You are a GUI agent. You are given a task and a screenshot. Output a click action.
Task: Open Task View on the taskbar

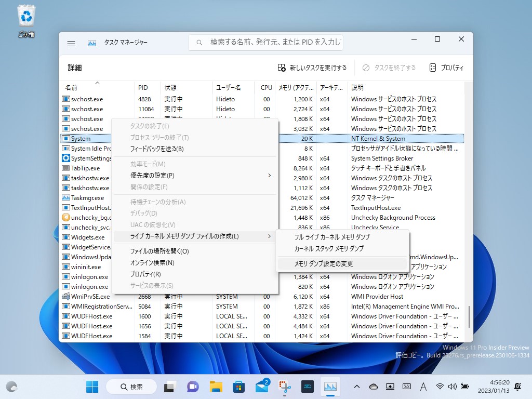click(x=170, y=387)
